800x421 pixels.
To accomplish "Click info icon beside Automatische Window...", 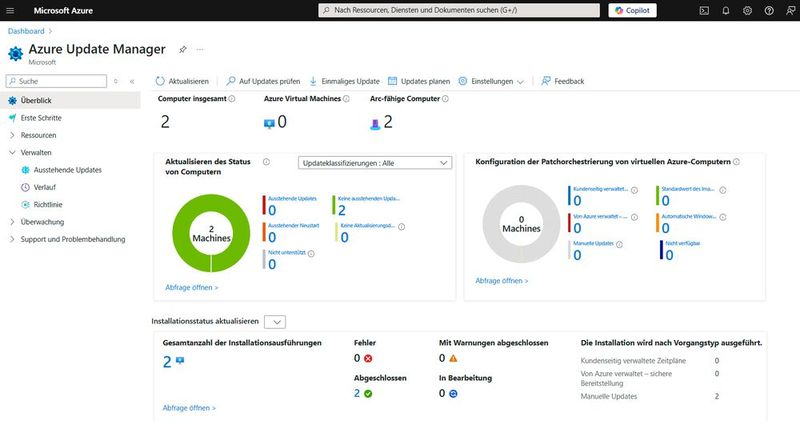I will pos(723,217).
